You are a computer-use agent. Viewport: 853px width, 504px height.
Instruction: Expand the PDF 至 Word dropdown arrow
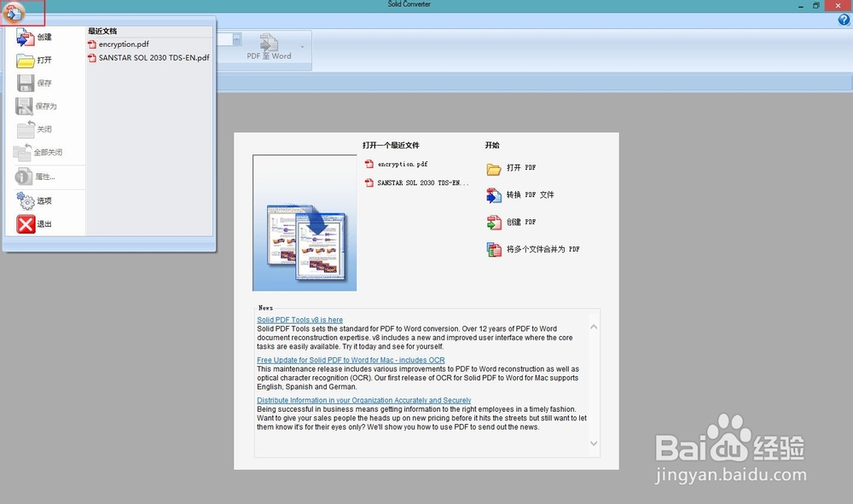(303, 47)
